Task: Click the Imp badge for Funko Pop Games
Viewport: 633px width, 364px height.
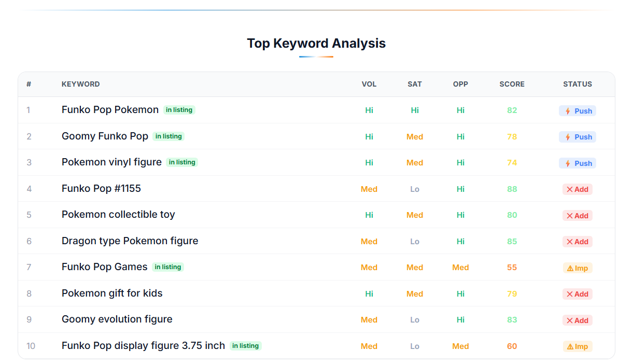Action: point(577,268)
